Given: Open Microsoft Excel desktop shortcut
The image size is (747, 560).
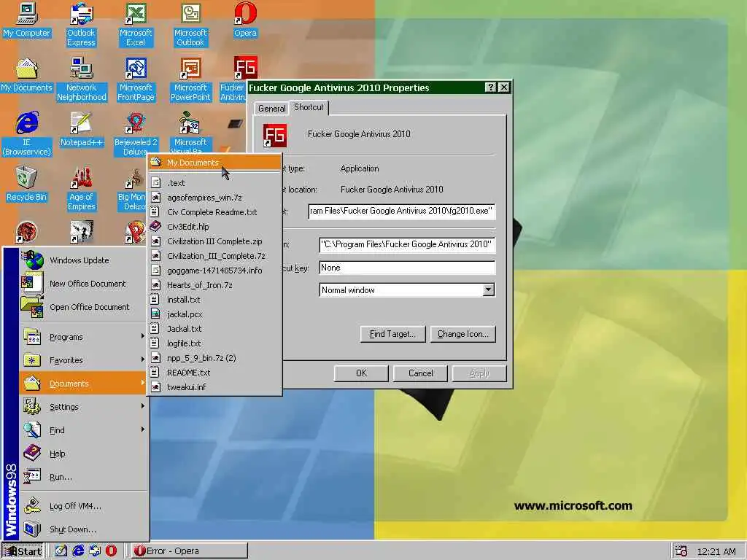Looking at the screenshot, I should (136, 24).
